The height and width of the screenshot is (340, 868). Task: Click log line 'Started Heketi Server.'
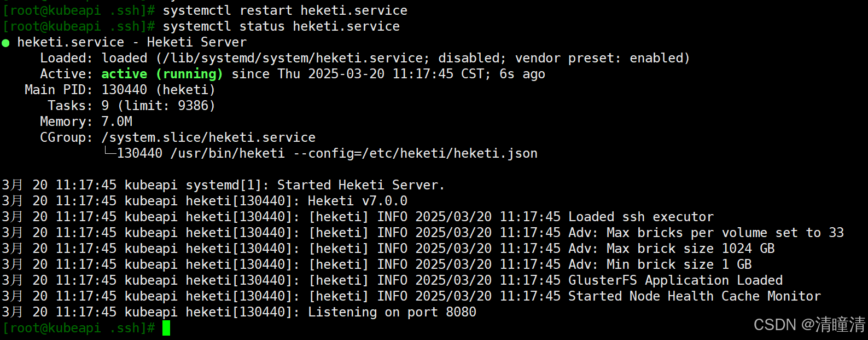(x=361, y=185)
